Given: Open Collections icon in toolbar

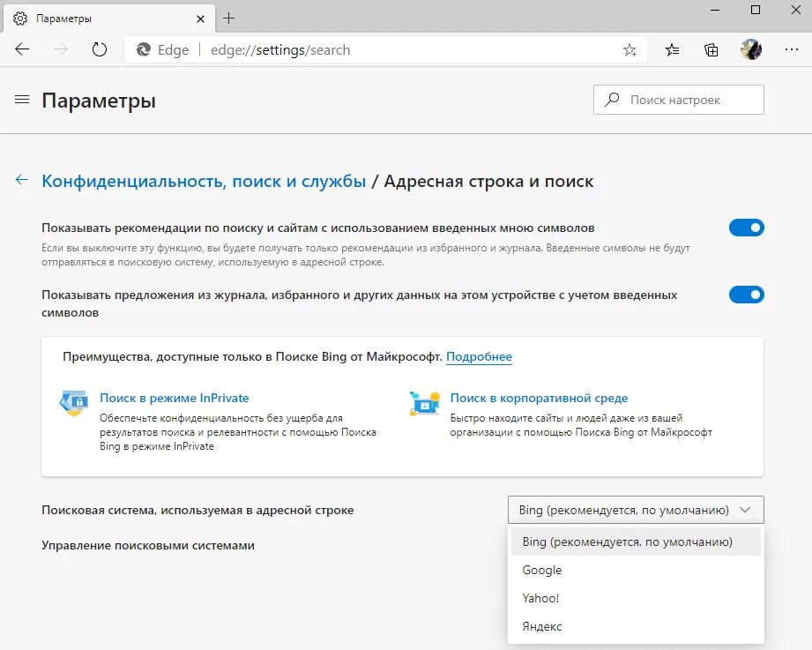Looking at the screenshot, I should (x=711, y=49).
